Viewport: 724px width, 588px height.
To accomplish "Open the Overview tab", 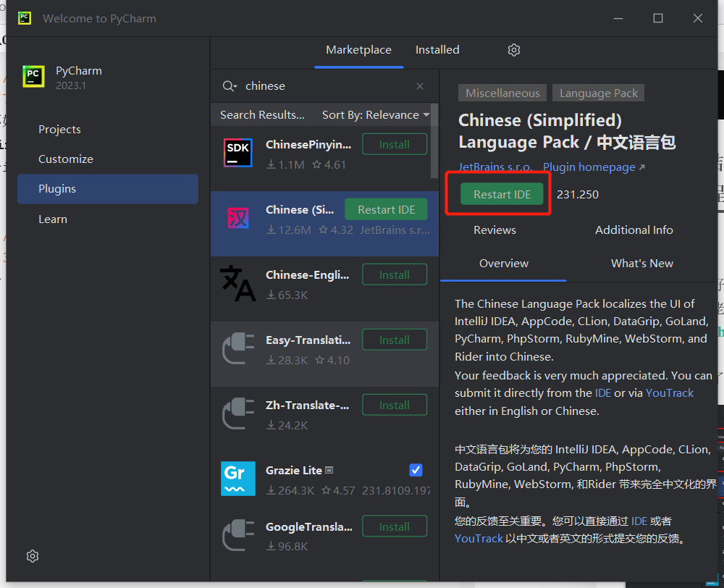I will click(504, 264).
